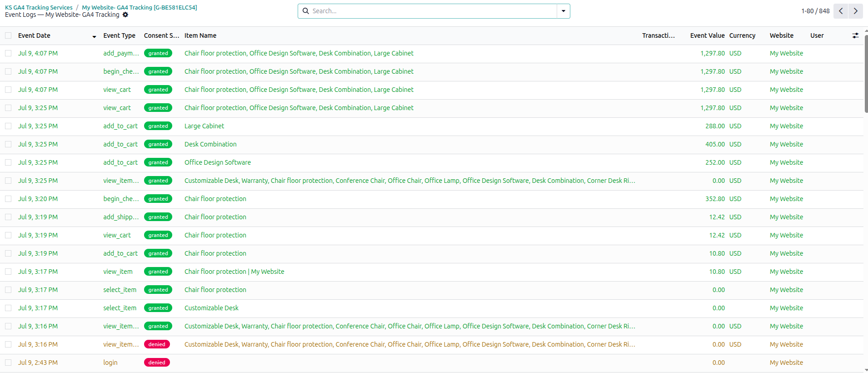Click the view_item event type cell
868x373 pixels.
click(x=118, y=272)
